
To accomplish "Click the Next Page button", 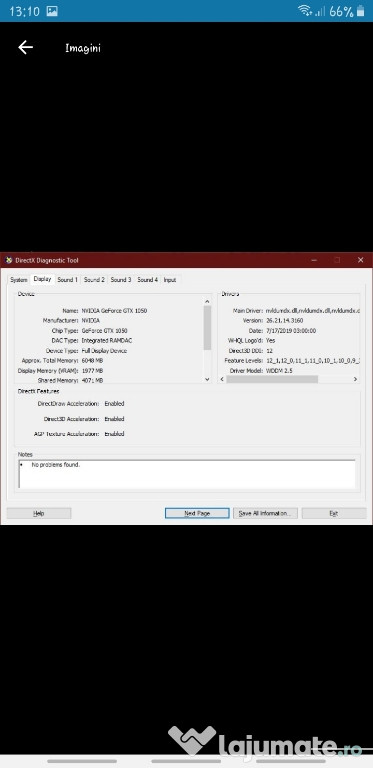I will [x=197, y=513].
